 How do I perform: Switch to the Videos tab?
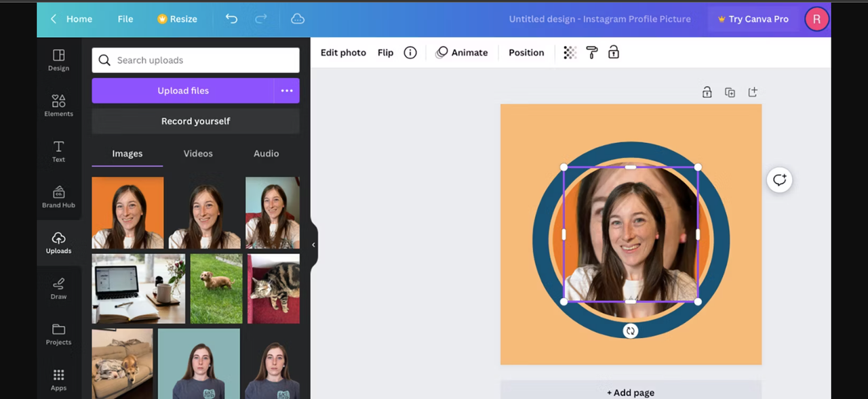pos(198,154)
